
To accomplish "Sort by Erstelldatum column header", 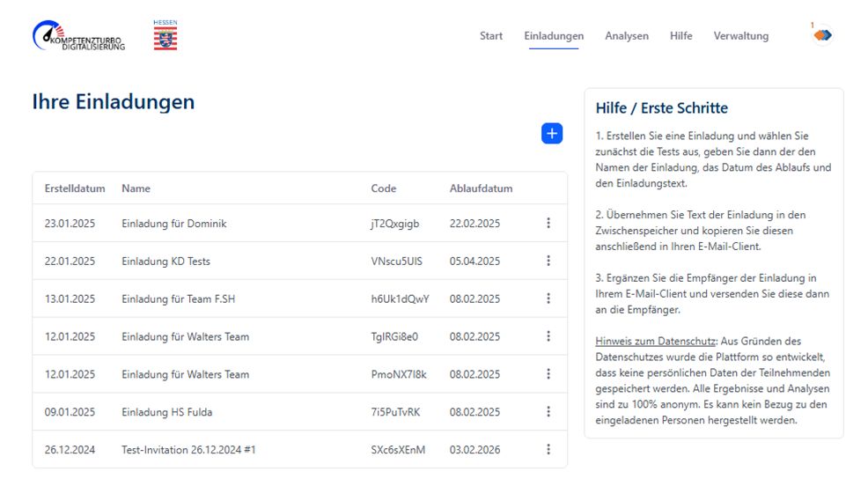I will click(75, 188).
